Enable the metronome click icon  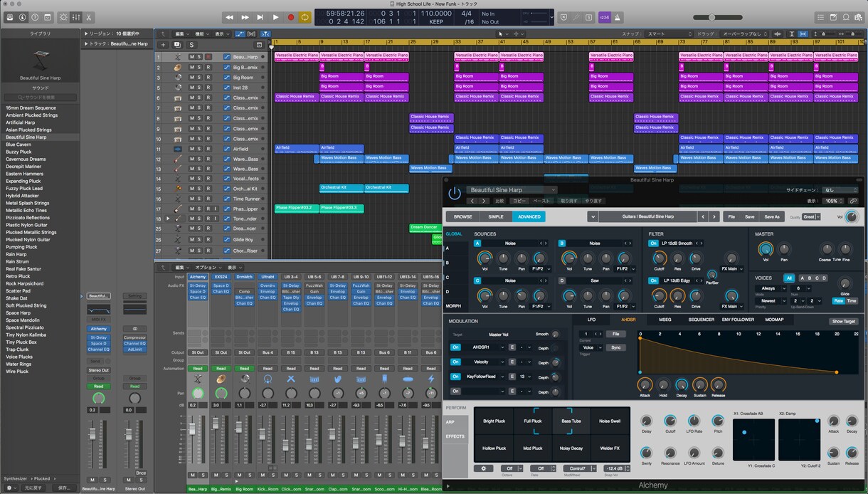point(618,17)
